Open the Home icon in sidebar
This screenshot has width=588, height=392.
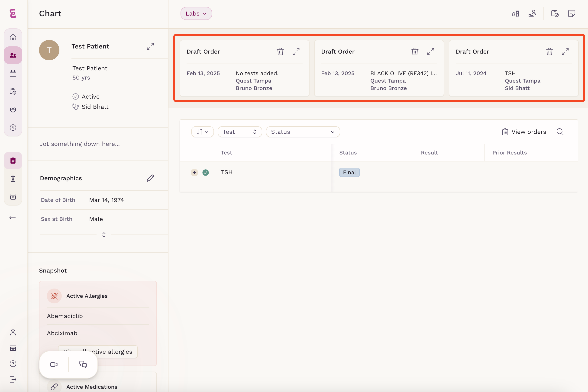tap(13, 37)
